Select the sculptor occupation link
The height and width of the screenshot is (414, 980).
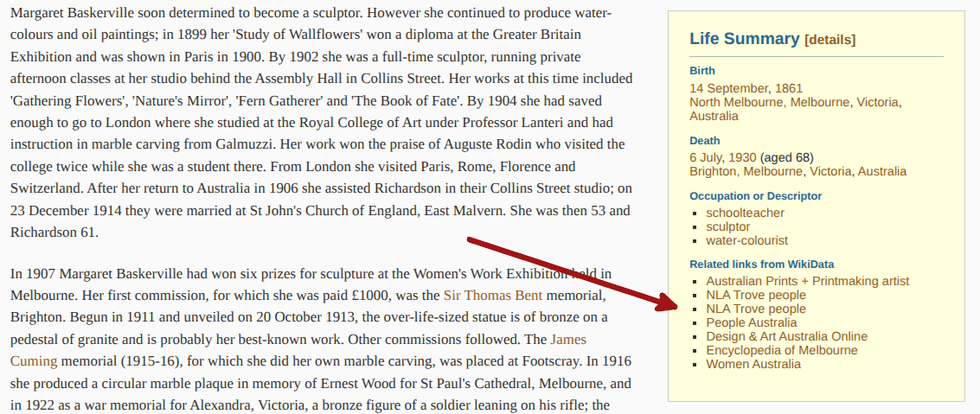click(728, 226)
